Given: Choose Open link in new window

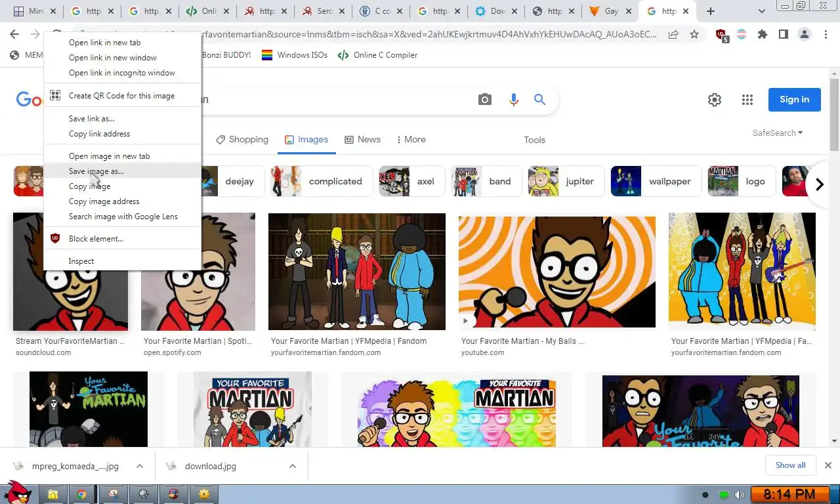Looking at the screenshot, I should click(x=122, y=58).
